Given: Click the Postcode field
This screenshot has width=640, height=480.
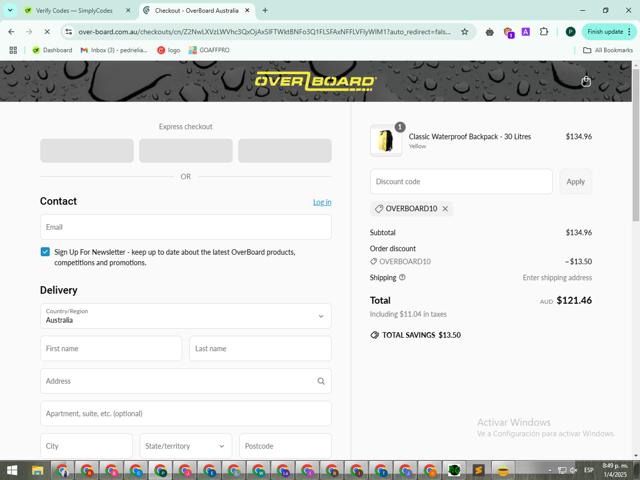Looking at the screenshot, I should [x=285, y=446].
